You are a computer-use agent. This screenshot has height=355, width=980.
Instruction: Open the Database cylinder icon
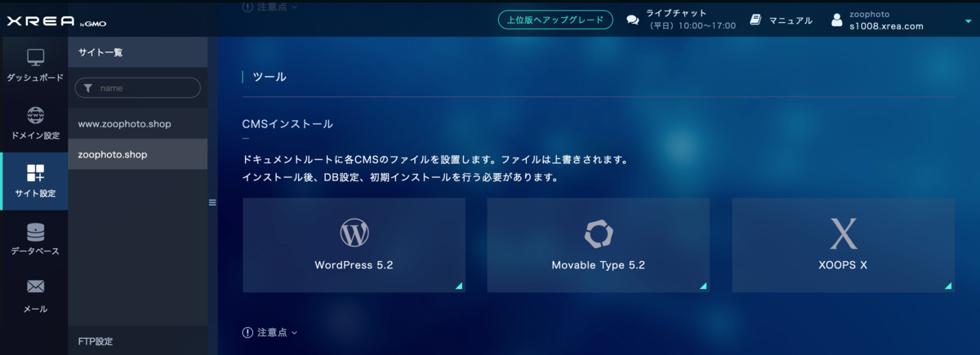click(35, 232)
